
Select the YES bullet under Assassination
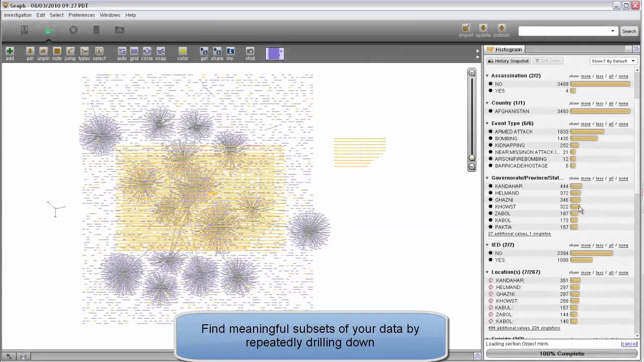(491, 91)
